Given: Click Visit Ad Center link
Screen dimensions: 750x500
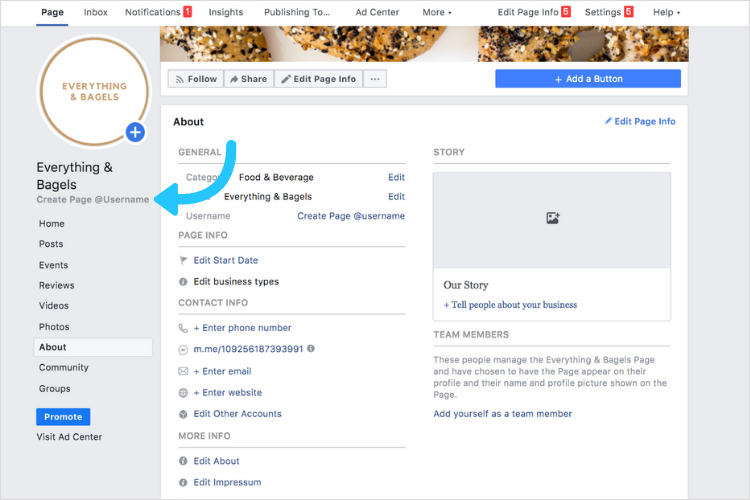Looking at the screenshot, I should pyautogui.click(x=69, y=437).
